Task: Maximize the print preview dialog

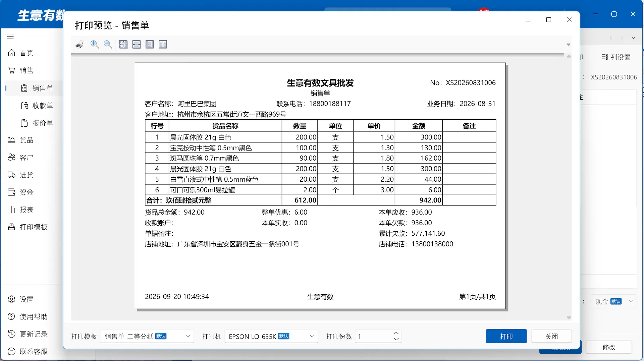Action: click(x=549, y=20)
